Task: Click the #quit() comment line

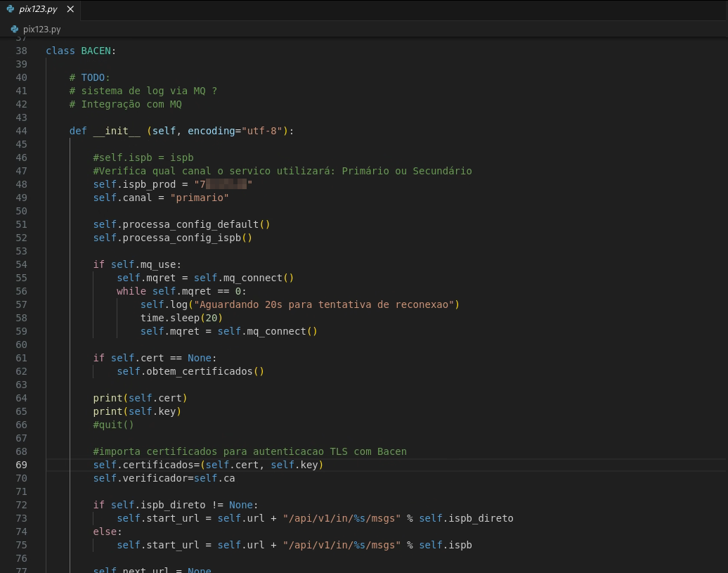Action: pos(113,425)
